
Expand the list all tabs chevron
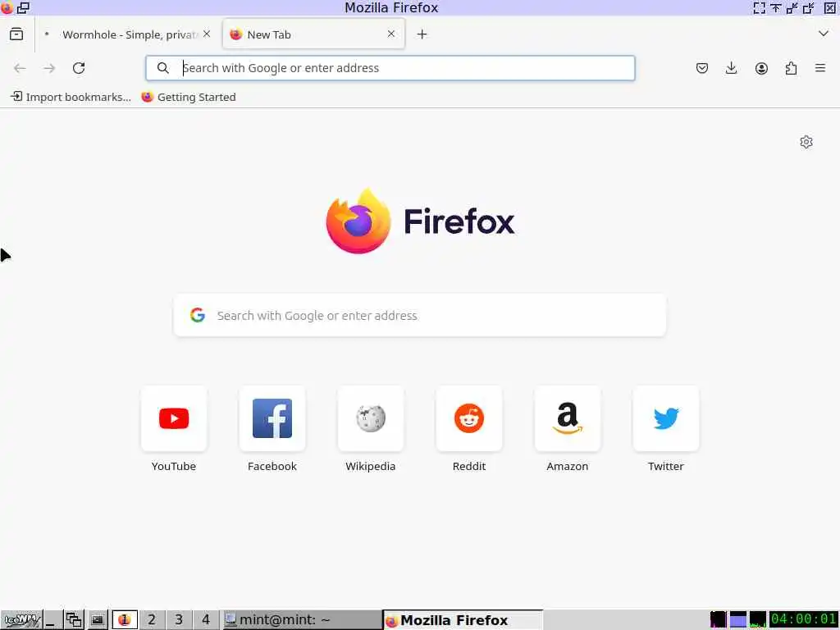tap(824, 34)
